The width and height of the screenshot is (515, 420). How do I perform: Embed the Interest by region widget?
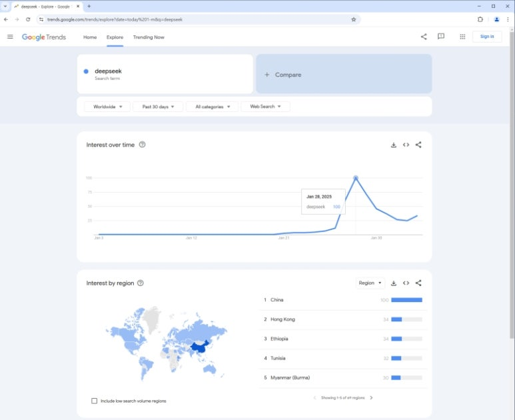(x=406, y=283)
